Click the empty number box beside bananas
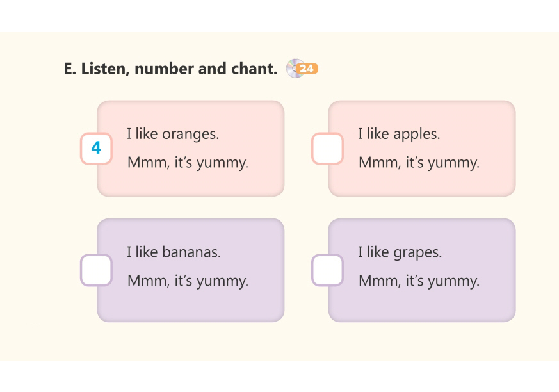Image resolution: width=559 pixels, height=392 pixels. coord(96,270)
